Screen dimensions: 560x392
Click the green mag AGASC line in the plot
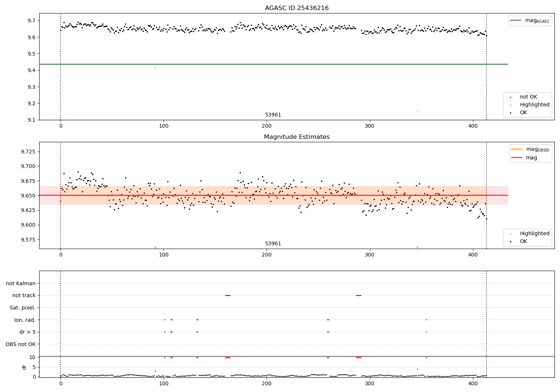(274, 64)
